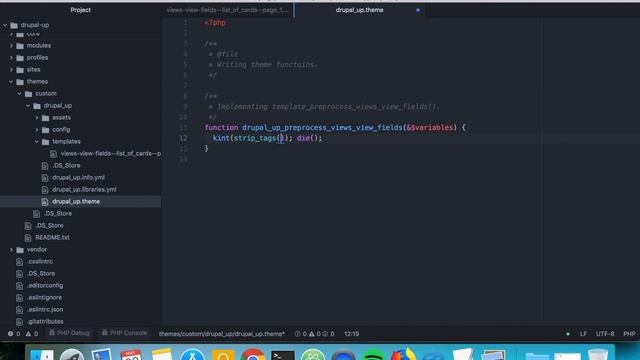Expand the profiles folder chevron
This screenshot has height=360, width=640.
(11, 58)
